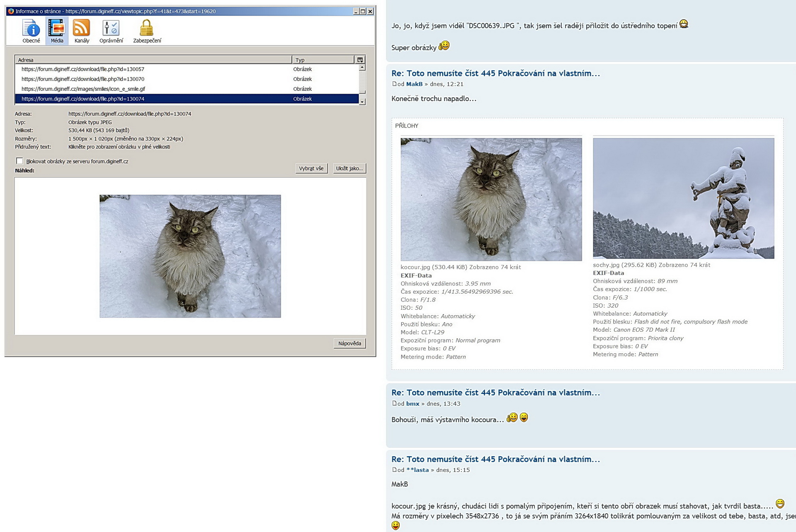Screen dimensions: 796x532
Task: Click the post icon next to MakB
Action: 394,84
